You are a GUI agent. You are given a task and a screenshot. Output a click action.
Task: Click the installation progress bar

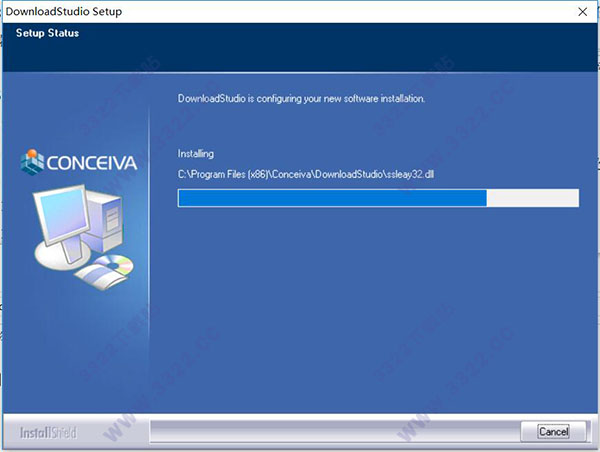tap(378, 198)
